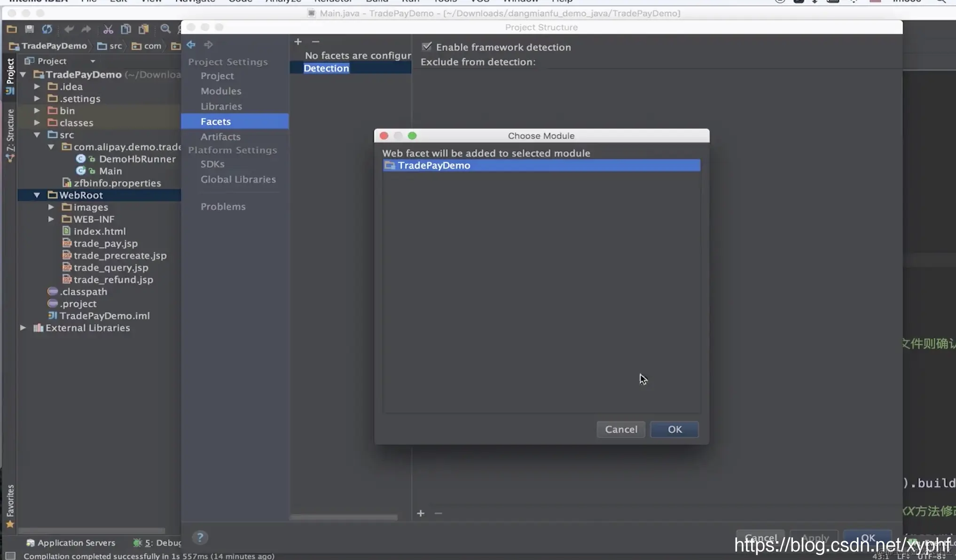956x560 pixels.
Task: Collapse the WebRoot folder
Action: click(37, 195)
